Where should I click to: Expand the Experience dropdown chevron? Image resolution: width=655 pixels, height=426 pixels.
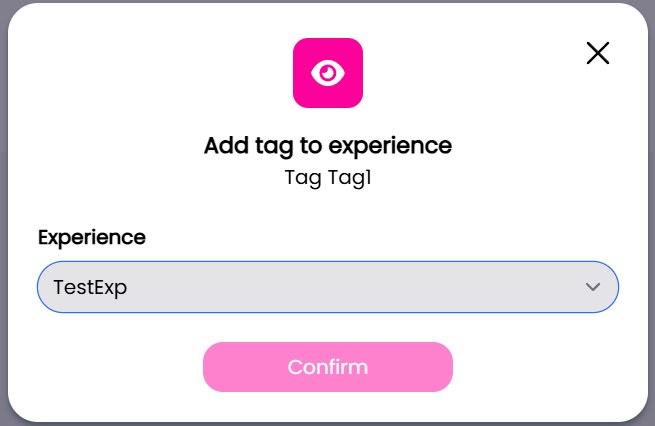click(593, 287)
